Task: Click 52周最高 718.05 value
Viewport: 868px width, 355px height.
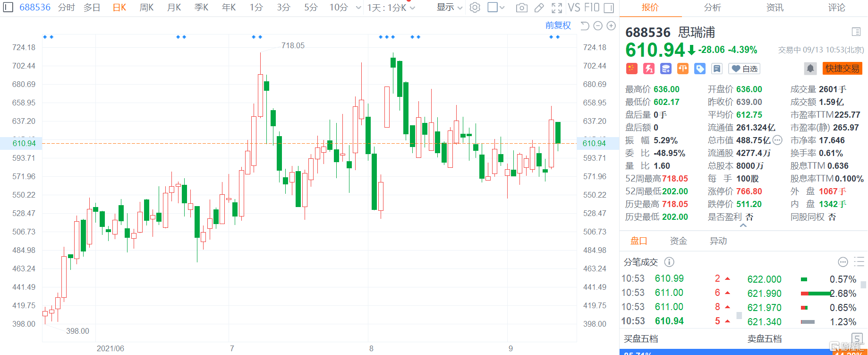Action: (675, 179)
